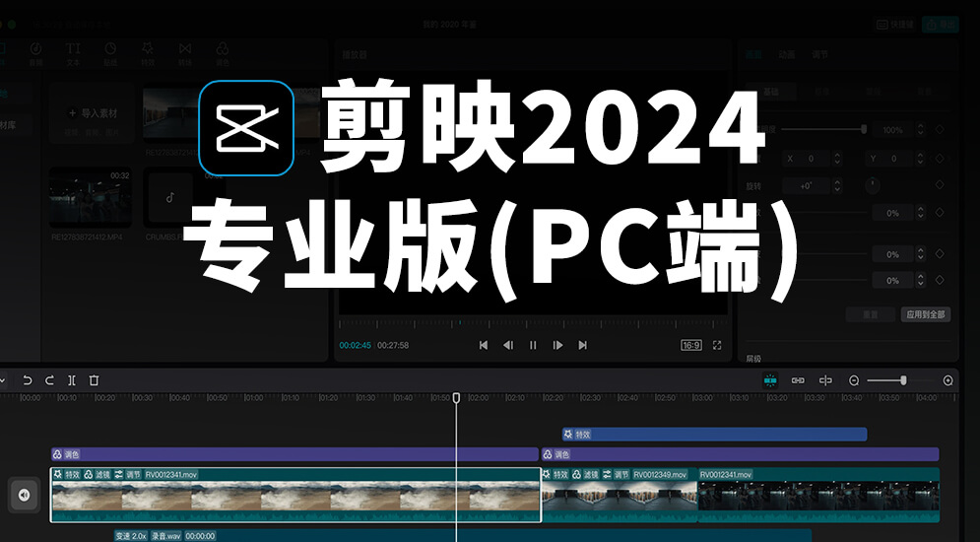Toggle timeline magnetic snapping
The image size is (980, 542).
tap(770, 380)
